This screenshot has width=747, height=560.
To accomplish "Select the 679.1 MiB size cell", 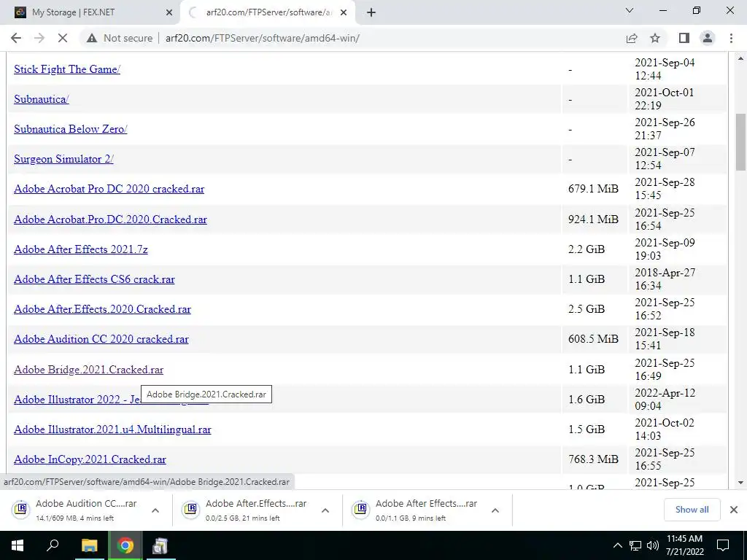I will coord(593,189).
